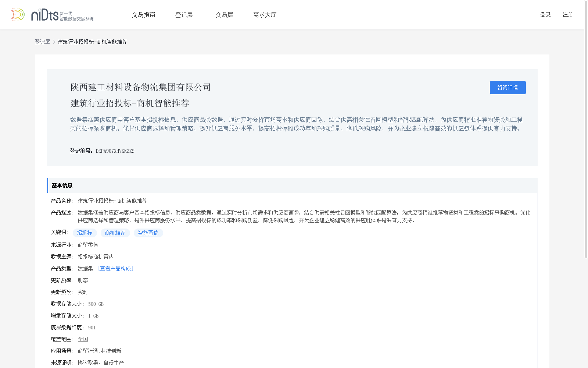Screen dimensions: 588x368
Task: Click the 基本信息 section header
Action: pos(292,185)
